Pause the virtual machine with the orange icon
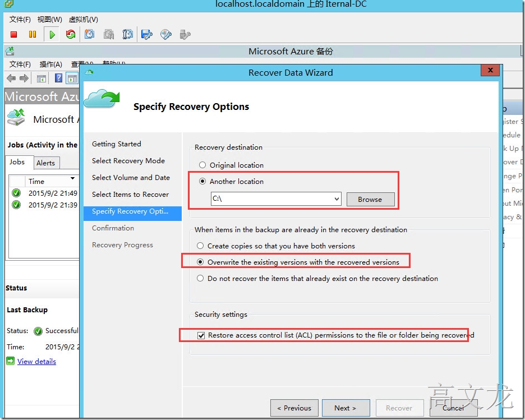The image size is (525, 420). (33, 34)
